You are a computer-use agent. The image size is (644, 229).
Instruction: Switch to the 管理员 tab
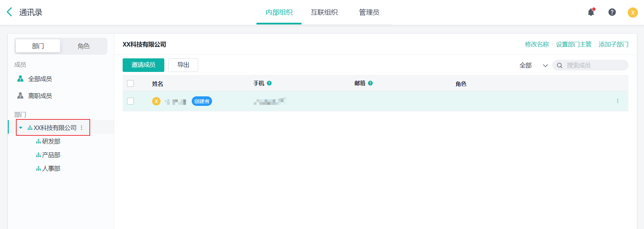(369, 13)
